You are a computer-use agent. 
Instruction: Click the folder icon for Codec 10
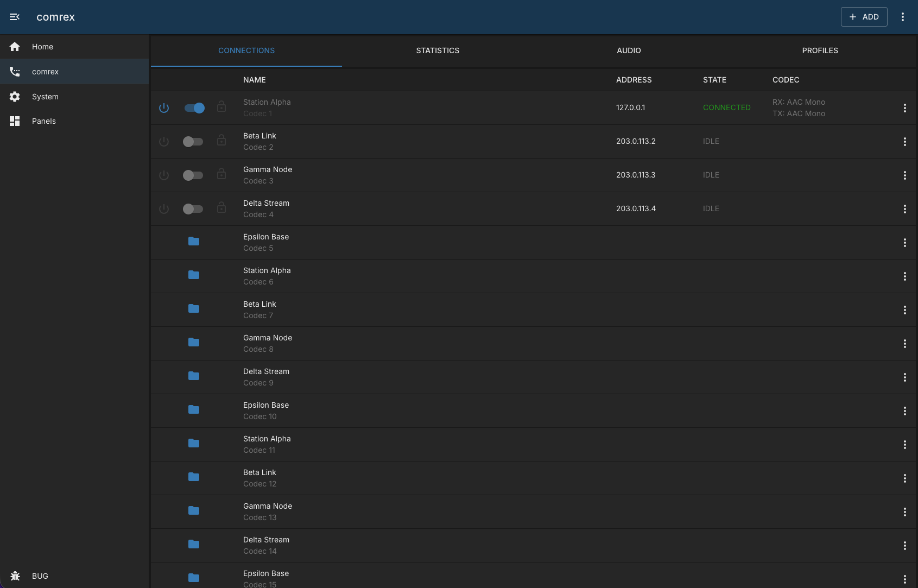click(x=194, y=409)
